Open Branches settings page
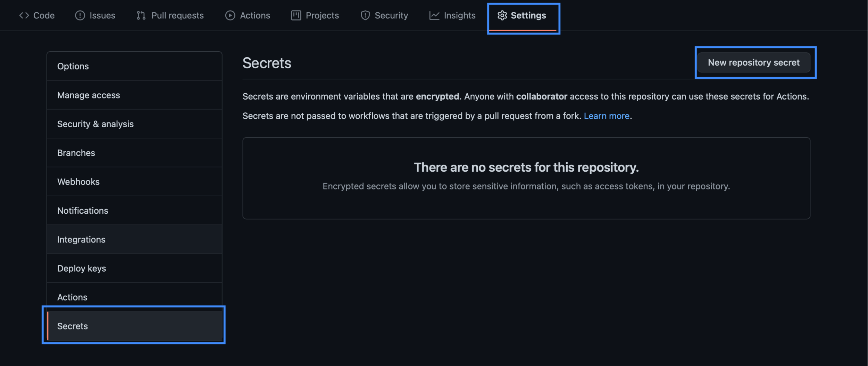The width and height of the screenshot is (868, 366). coord(76,153)
